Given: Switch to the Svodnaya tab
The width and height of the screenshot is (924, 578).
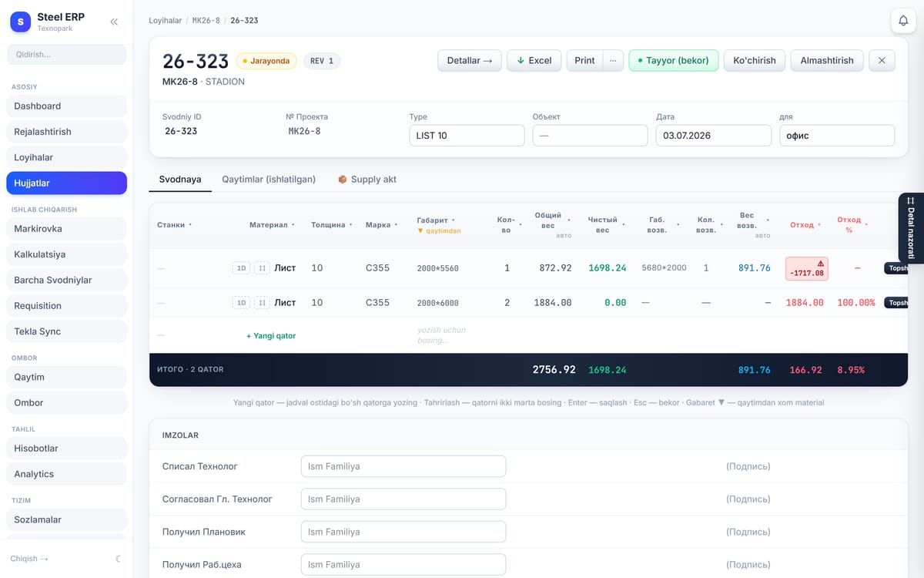Looking at the screenshot, I should [x=180, y=180].
